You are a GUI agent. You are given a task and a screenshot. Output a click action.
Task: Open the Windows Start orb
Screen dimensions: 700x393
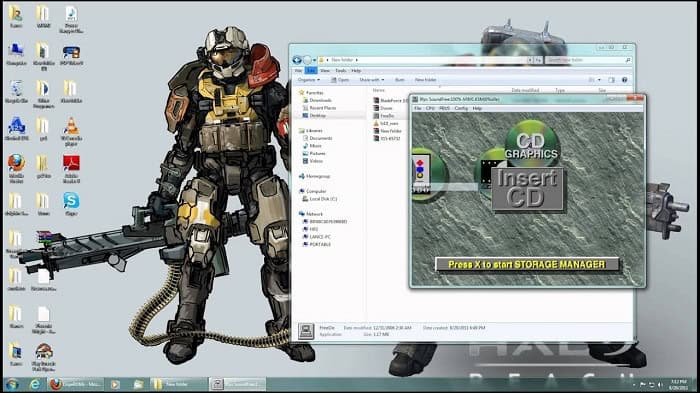pos(12,384)
